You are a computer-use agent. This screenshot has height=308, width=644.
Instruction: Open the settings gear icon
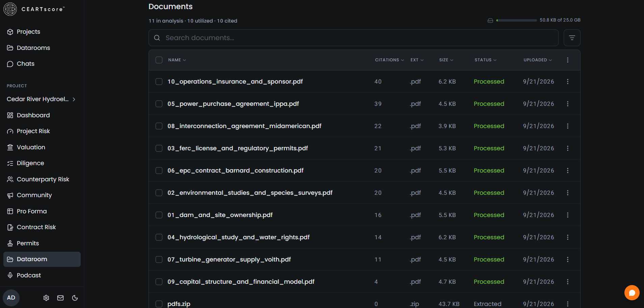[46, 298]
